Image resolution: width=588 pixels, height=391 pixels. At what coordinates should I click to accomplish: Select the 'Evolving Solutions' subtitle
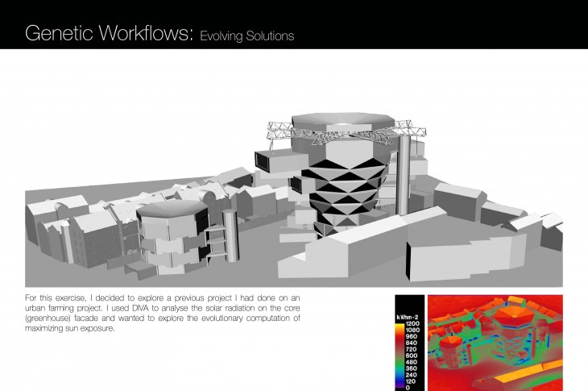tap(246, 36)
